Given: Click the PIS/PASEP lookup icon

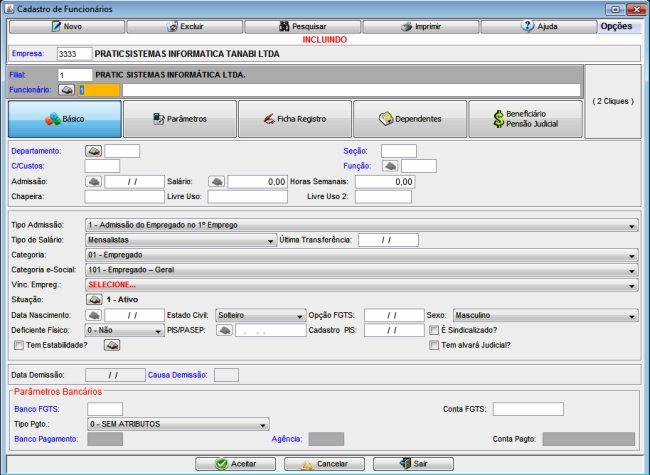Looking at the screenshot, I should pyautogui.click(x=225, y=330).
